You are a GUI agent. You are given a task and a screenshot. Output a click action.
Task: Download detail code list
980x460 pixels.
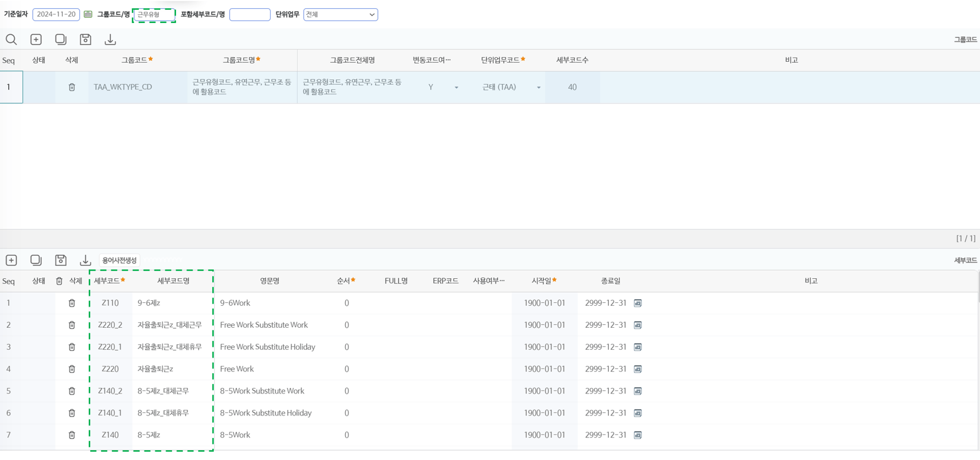click(x=85, y=260)
